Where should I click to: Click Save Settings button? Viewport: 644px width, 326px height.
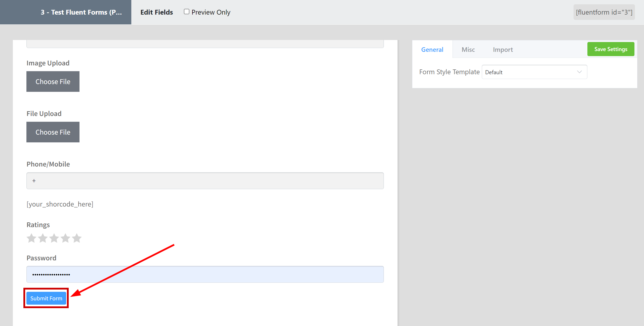tap(610, 49)
